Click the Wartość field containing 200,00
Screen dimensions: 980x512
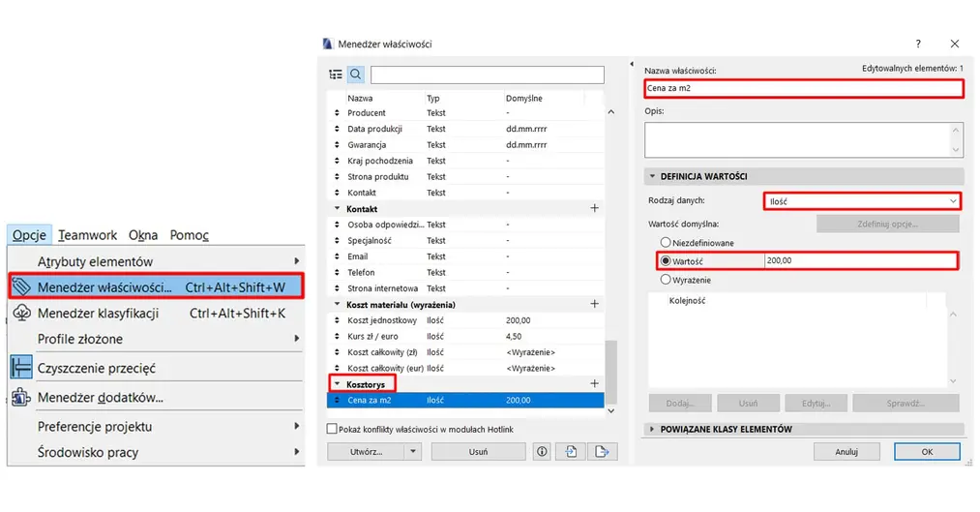861,260
